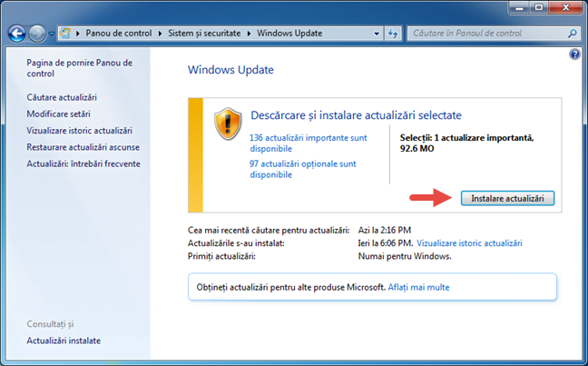This screenshot has width=588, height=366.
Task: Click the yellow warning shield icon
Action: tap(228, 124)
